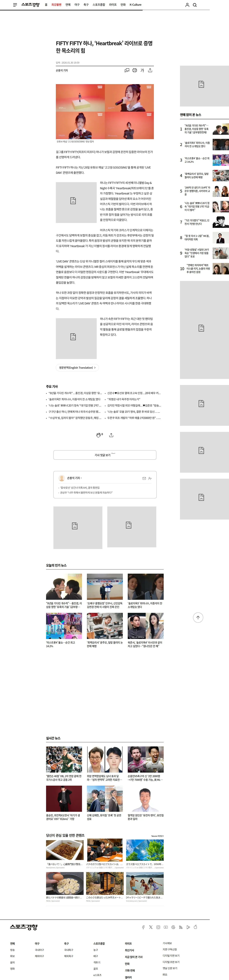Open footer link 해외축구
This screenshot has width=229, height=980.
[x=69, y=956]
